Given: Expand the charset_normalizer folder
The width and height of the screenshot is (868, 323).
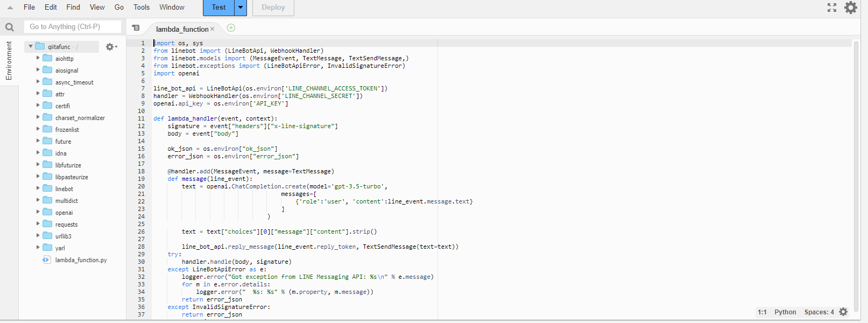Looking at the screenshot, I should 38,117.
